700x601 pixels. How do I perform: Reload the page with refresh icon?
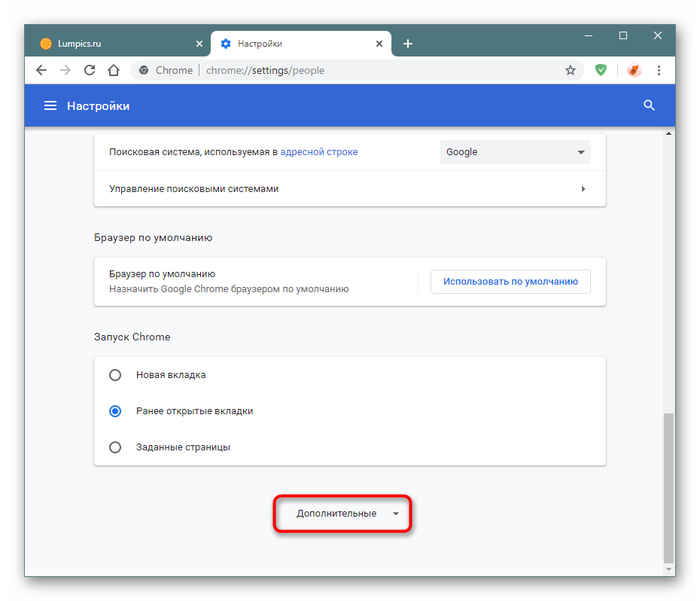89,70
